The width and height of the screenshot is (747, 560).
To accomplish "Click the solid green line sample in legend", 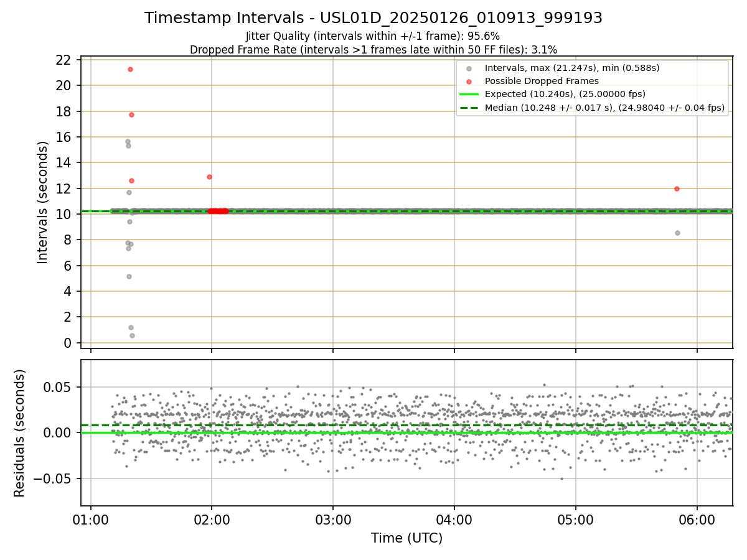I will tap(469, 95).
